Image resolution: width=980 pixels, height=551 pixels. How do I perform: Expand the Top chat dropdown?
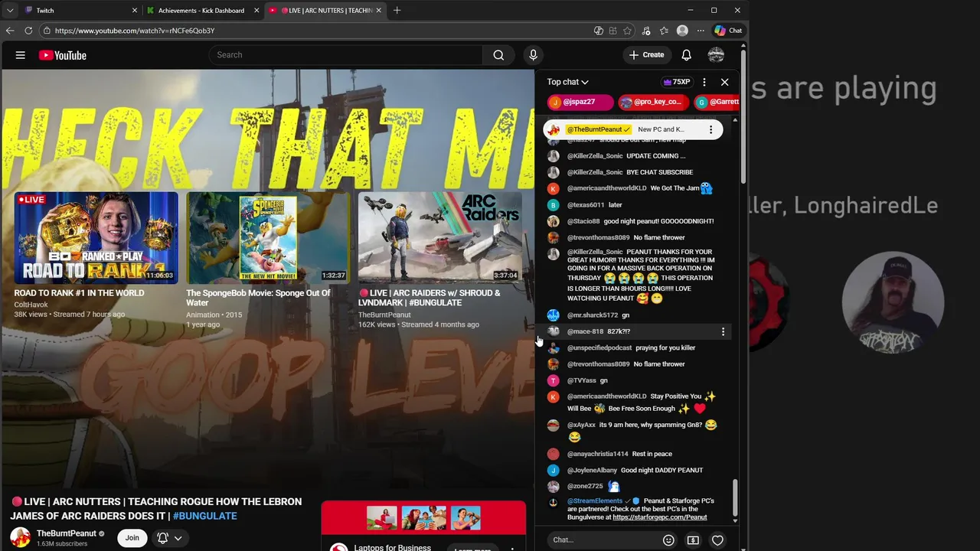click(x=567, y=82)
